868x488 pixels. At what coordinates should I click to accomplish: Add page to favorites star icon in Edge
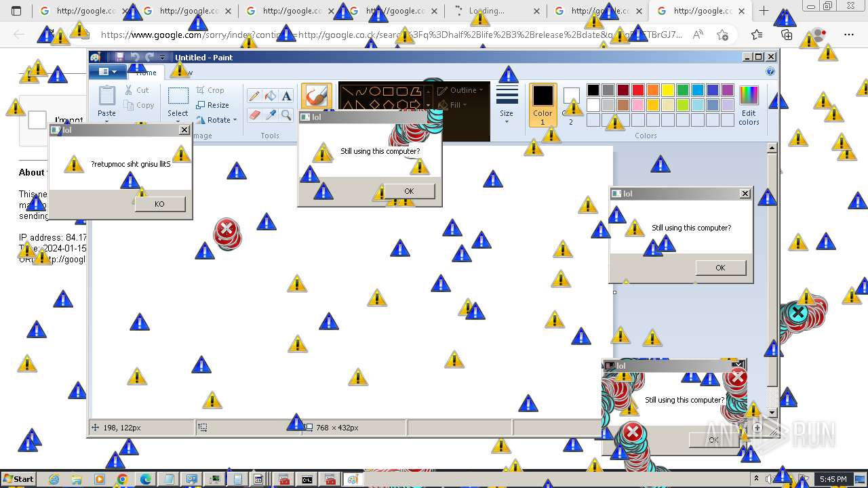[x=723, y=35]
